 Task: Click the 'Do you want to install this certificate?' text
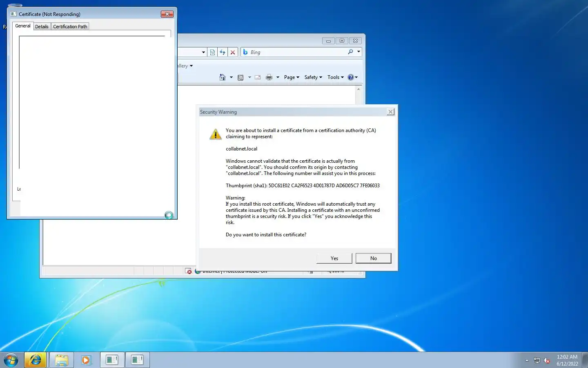tap(266, 235)
